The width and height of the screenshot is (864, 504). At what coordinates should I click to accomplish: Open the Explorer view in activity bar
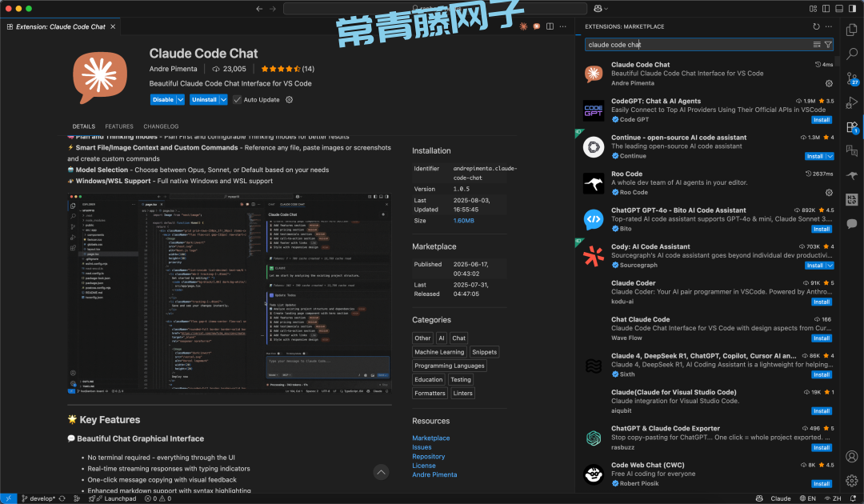click(x=852, y=29)
